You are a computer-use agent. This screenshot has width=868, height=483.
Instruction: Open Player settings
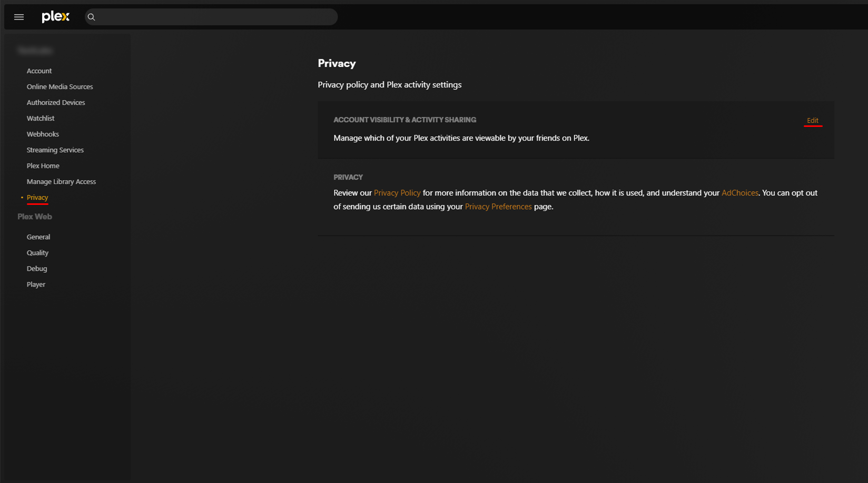pos(36,284)
